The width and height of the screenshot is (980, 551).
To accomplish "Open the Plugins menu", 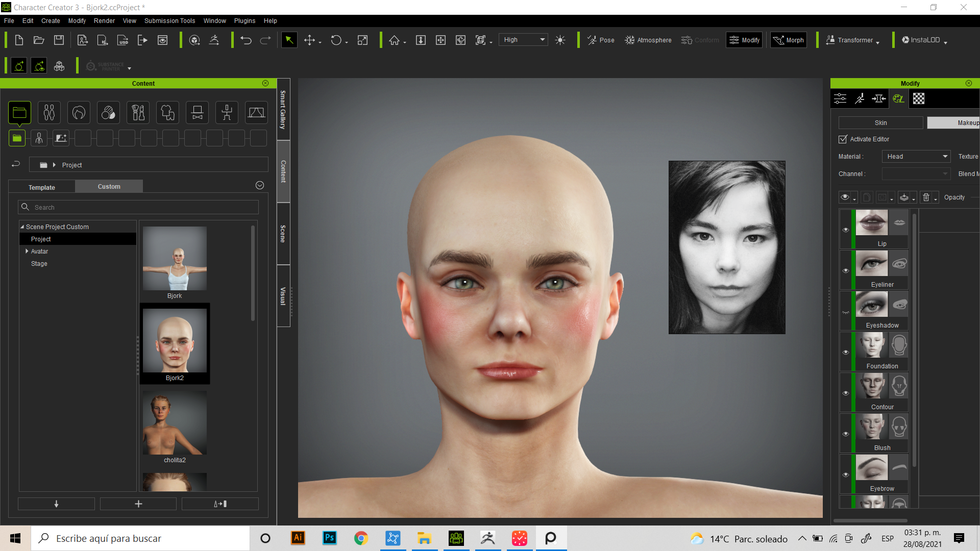I will pos(244,21).
